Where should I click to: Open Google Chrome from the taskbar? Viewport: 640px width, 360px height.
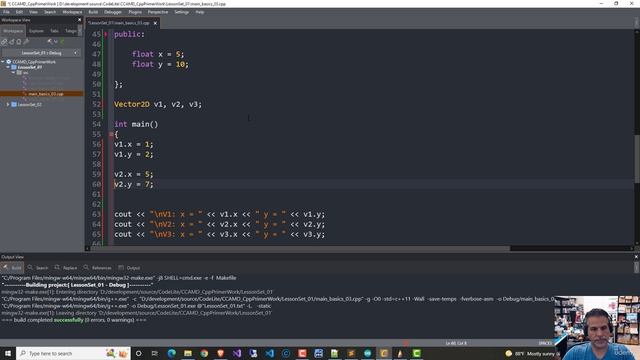coord(204,353)
